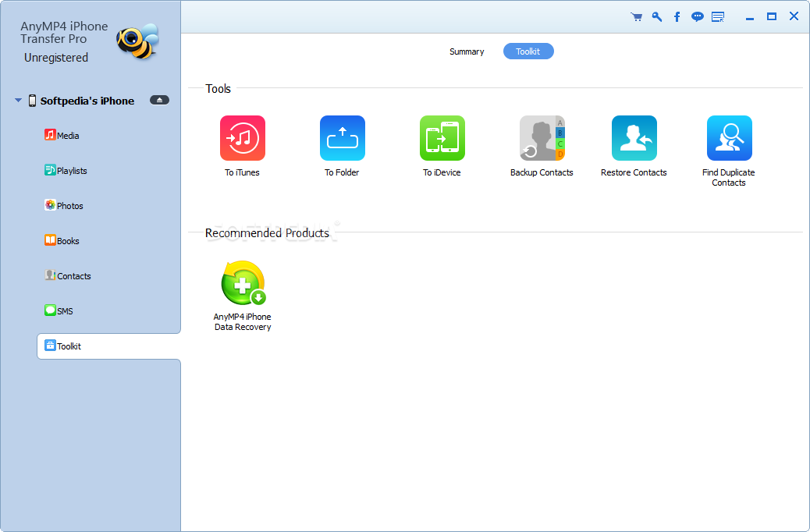The image size is (810, 532).
Task: Click the key register icon
Action: click(x=656, y=17)
